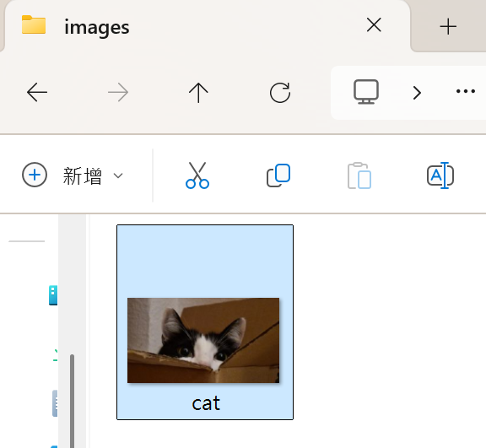Rename the selected cat file

pyautogui.click(x=440, y=175)
